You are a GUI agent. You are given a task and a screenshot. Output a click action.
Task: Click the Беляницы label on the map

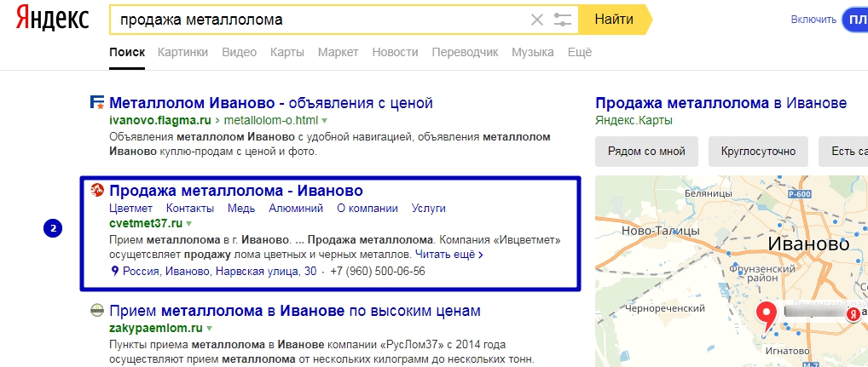709,193
